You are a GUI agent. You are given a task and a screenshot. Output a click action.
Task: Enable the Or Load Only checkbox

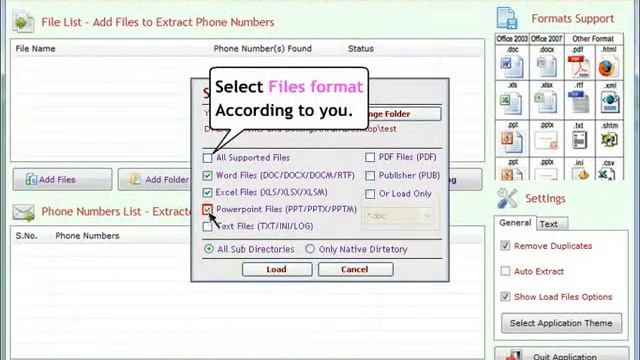click(x=370, y=194)
